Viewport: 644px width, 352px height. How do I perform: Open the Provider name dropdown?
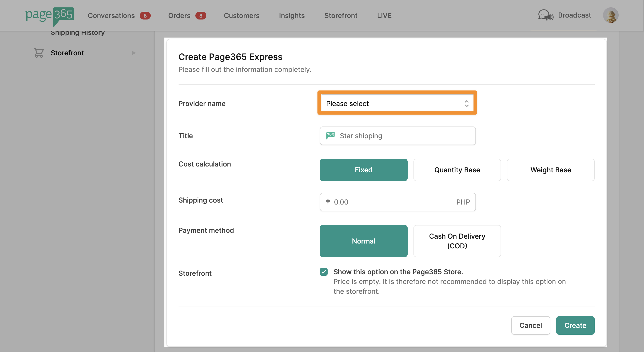pyautogui.click(x=397, y=103)
